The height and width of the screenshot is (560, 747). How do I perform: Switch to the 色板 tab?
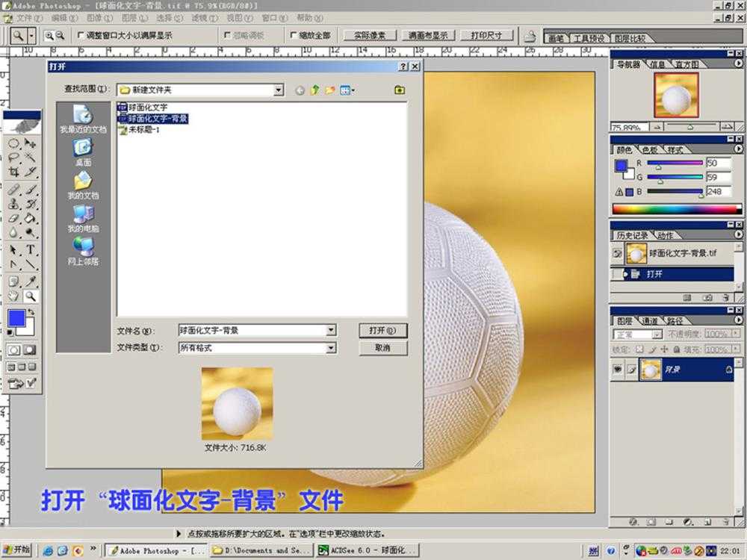tap(650, 149)
